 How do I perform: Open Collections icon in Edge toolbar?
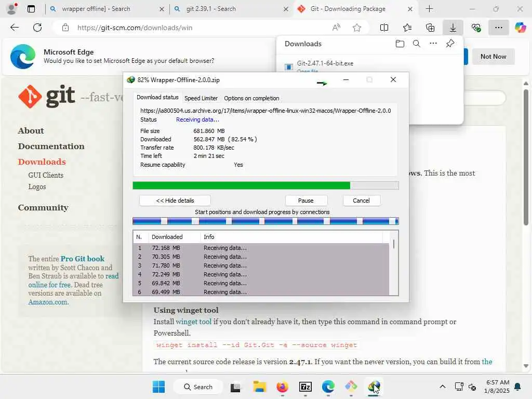(x=430, y=28)
